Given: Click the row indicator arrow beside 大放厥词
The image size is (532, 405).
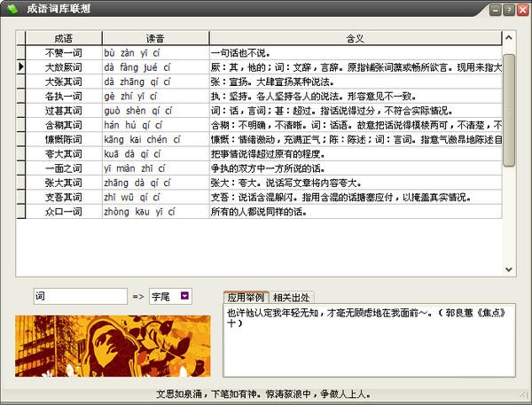Looking at the screenshot, I should pyautogui.click(x=20, y=67).
